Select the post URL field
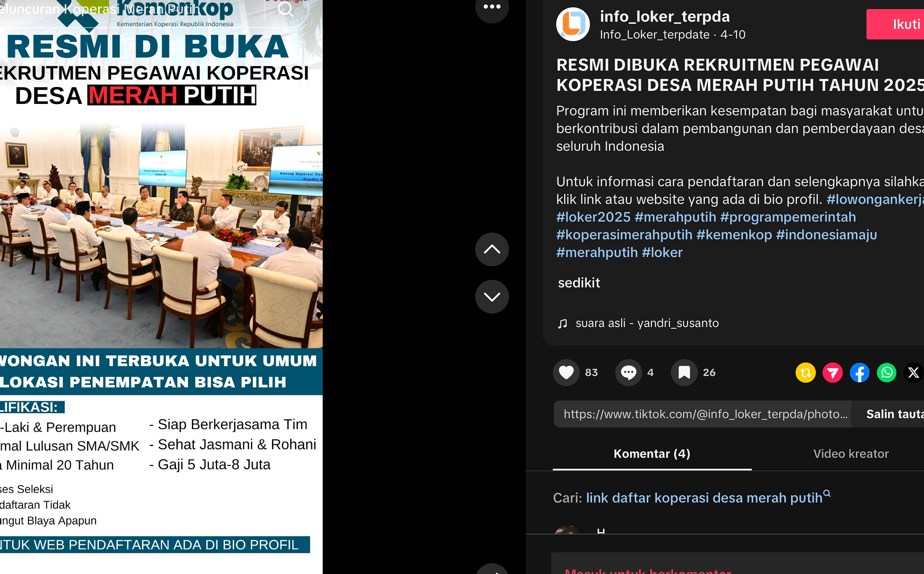 pos(702,414)
